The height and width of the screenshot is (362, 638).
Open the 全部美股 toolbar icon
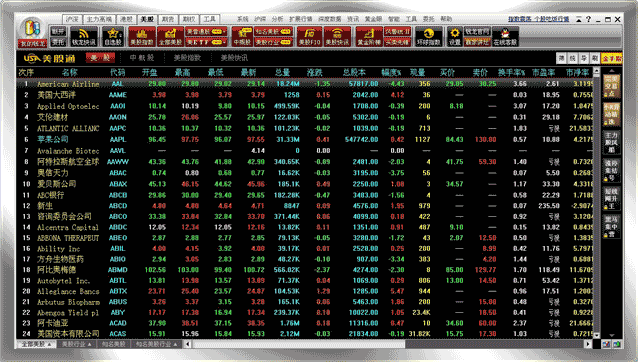[170, 36]
